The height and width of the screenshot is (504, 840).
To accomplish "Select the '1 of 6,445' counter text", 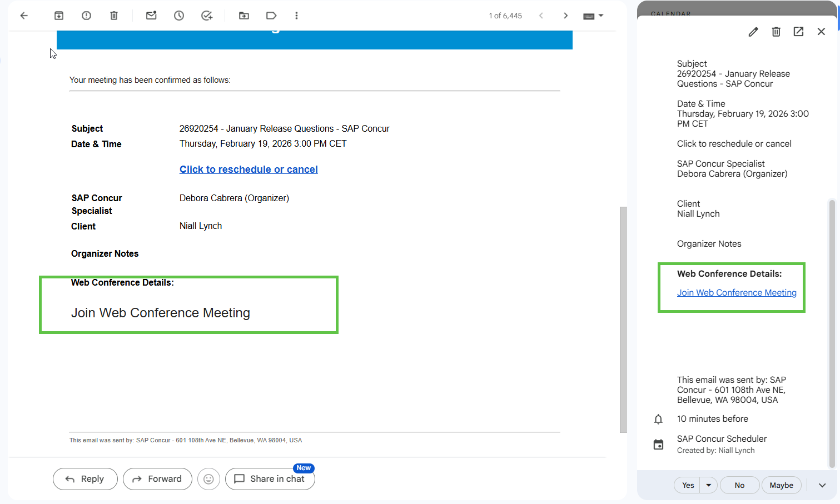I will (505, 16).
